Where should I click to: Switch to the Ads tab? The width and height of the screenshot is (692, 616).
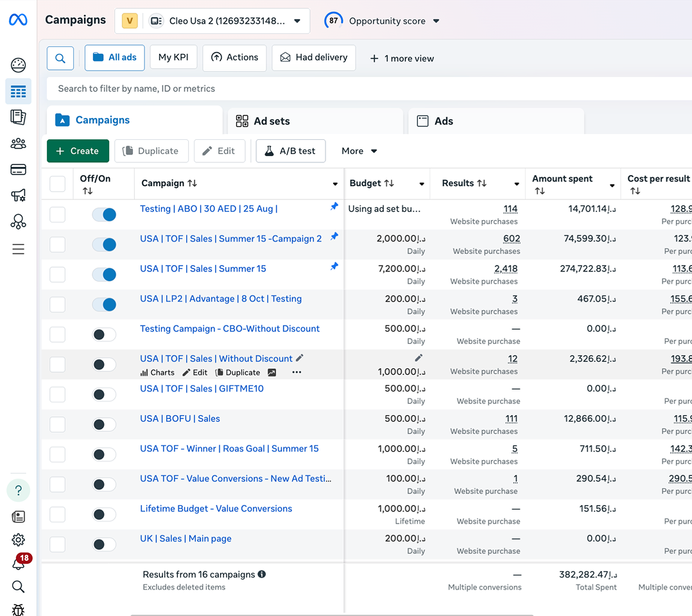click(x=443, y=121)
